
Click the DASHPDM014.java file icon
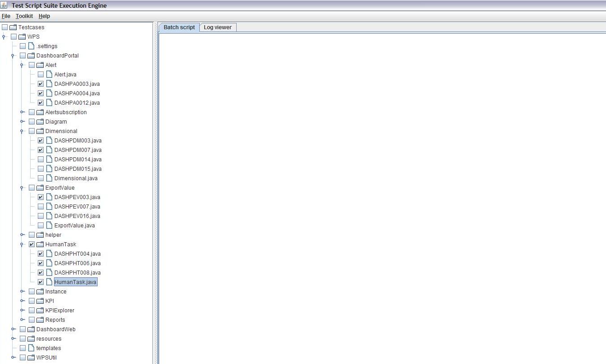click(x=49, y=160)
